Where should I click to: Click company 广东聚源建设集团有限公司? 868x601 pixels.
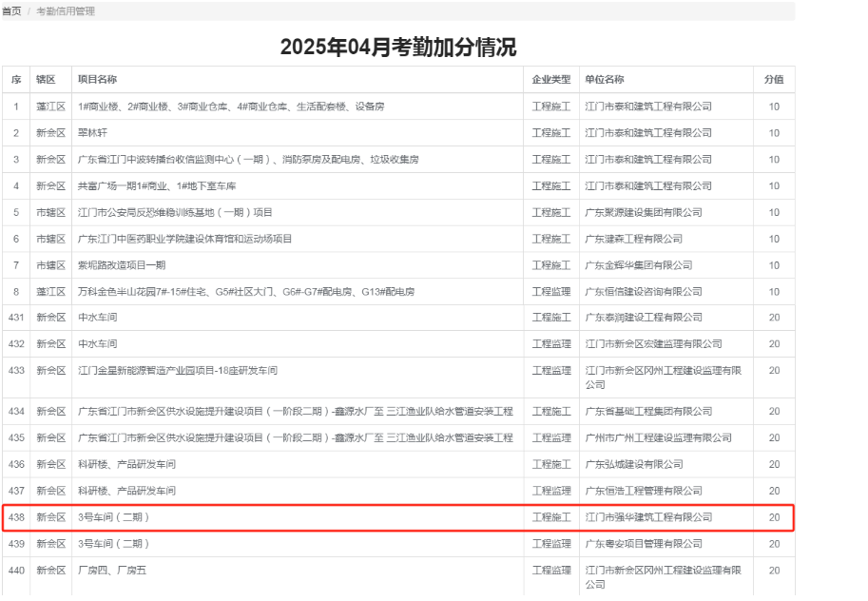(644, 213)
